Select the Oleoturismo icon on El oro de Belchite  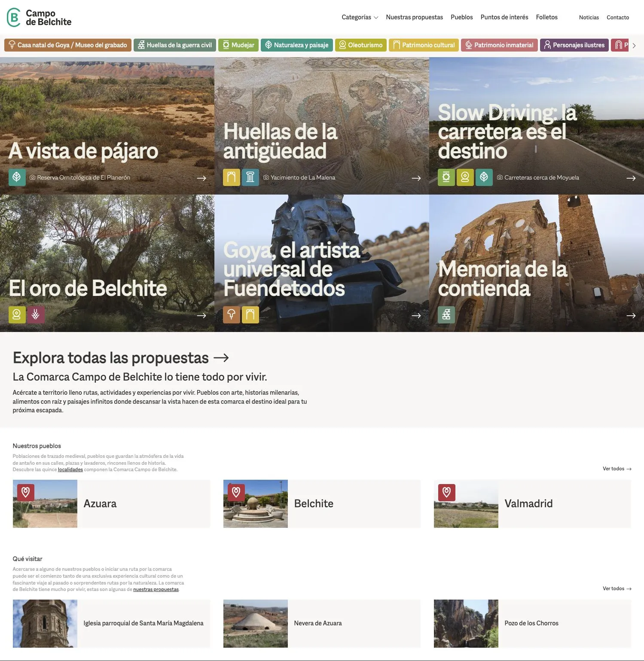(x=17, y=314)
